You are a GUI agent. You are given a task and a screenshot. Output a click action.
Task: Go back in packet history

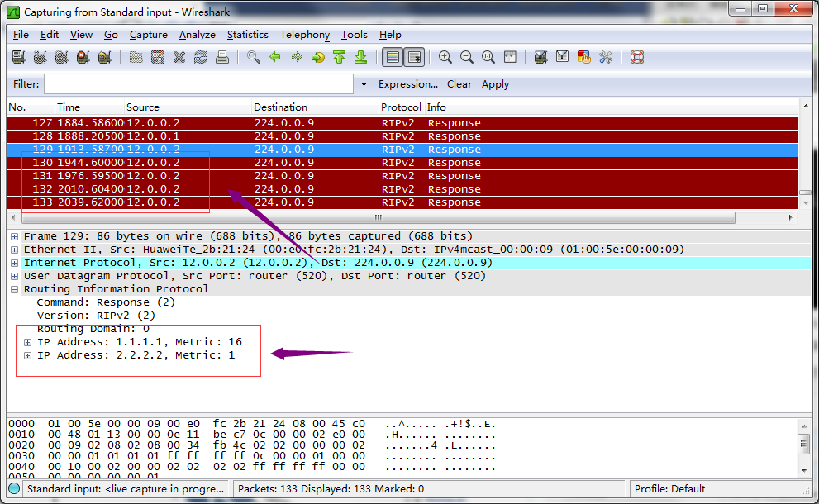pyautogui.click(x=275, y=57)
